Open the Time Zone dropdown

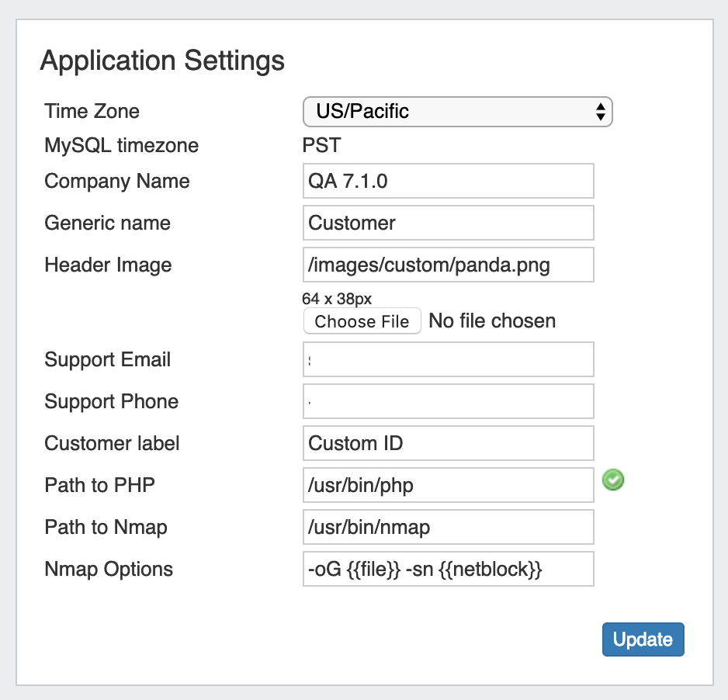pos(457,111)
